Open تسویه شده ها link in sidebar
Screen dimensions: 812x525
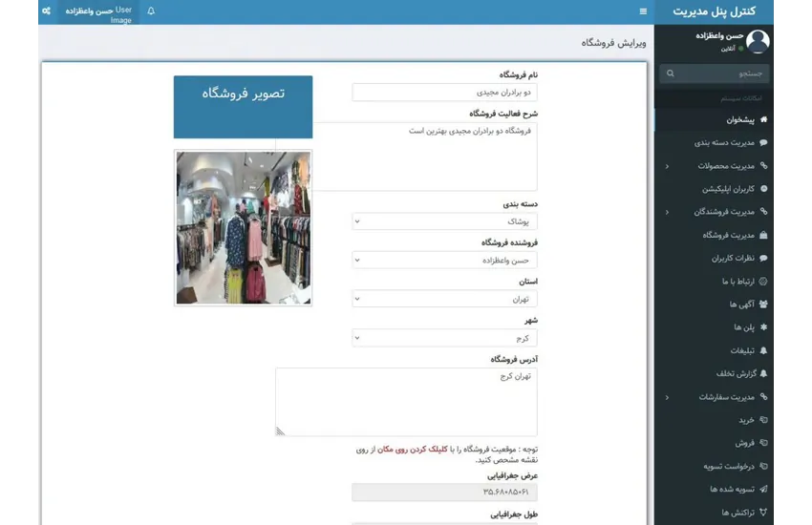[715, 489]
